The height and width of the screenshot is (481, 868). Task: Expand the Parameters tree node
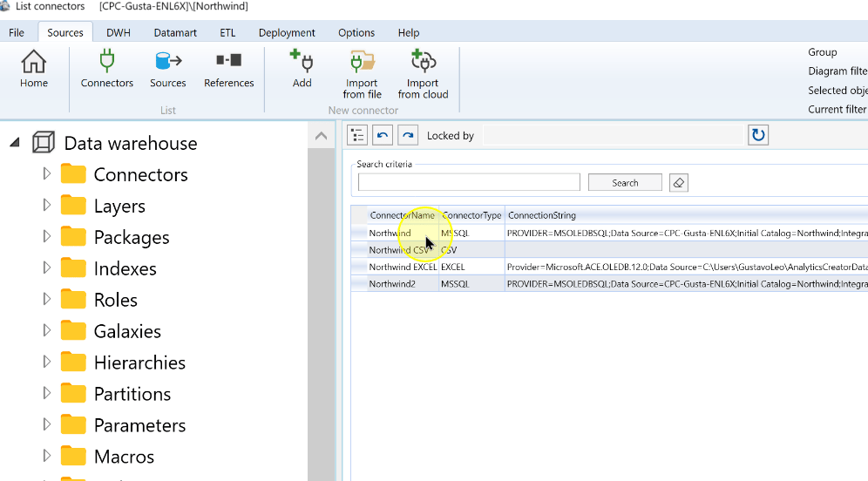(x=47, y=424)
